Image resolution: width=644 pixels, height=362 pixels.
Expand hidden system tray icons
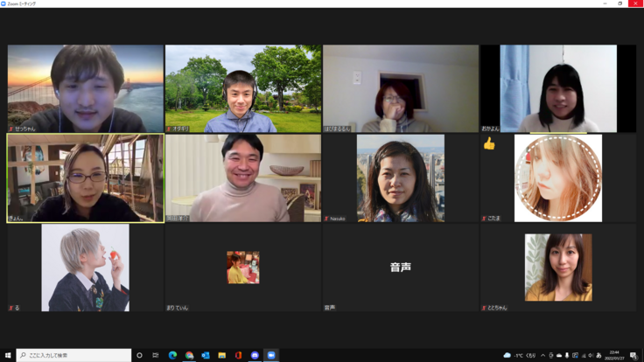click(542, 355)
